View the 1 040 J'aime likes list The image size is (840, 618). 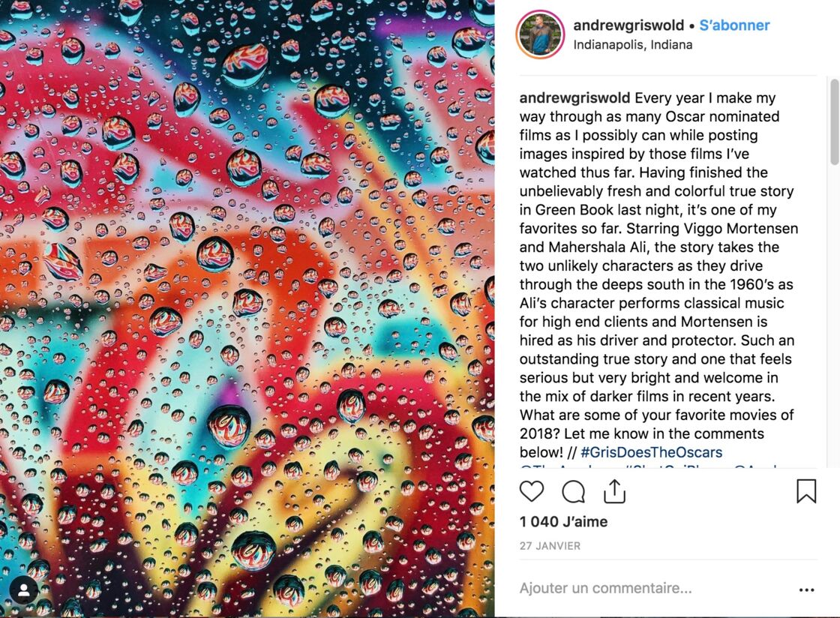tap(563, 521)
